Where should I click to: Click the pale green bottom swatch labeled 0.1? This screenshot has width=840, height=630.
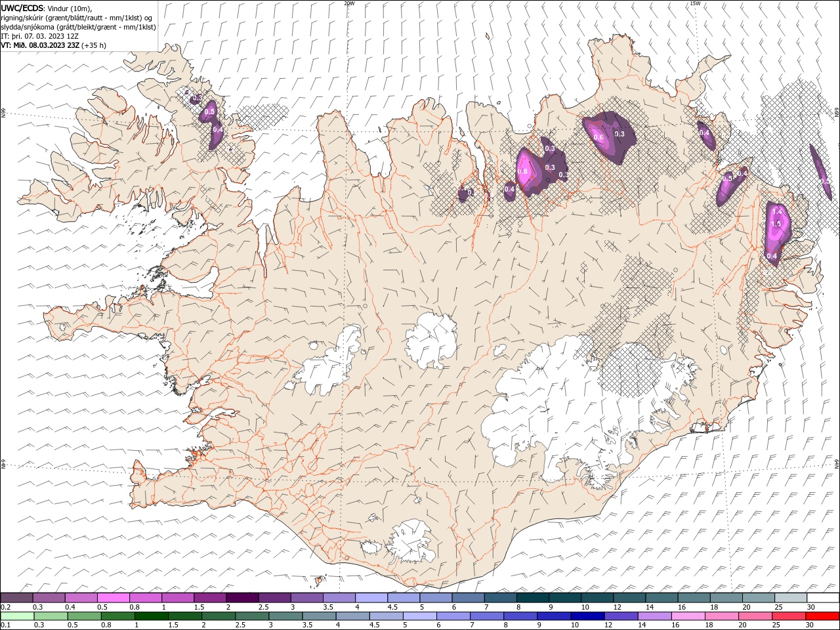[x=17, y=616]
